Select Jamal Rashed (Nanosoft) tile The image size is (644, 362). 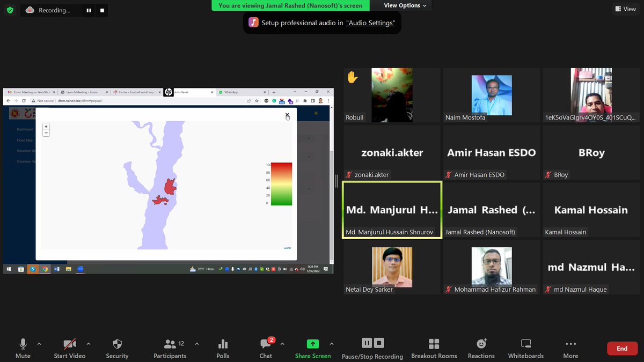click(492, 210)
